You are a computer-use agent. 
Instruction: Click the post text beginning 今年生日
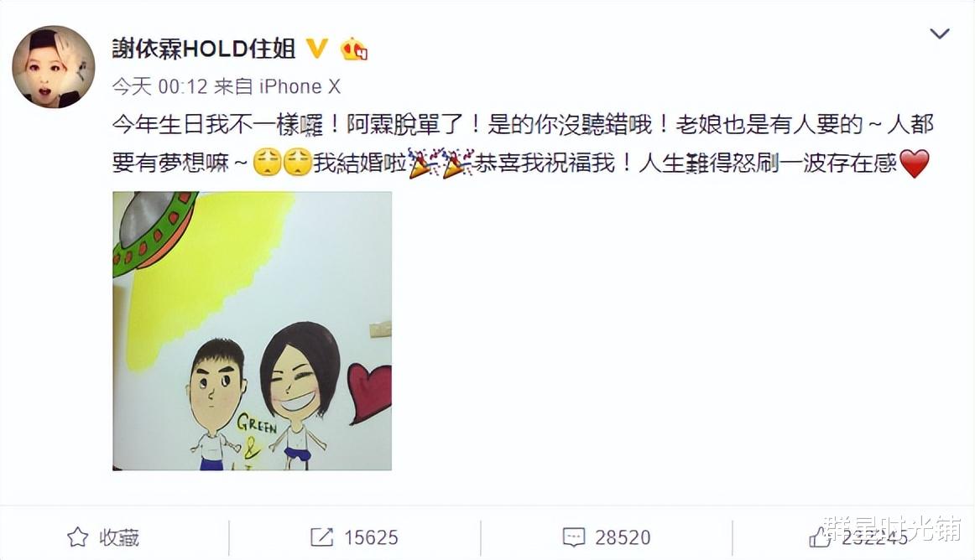pyautogui.click(x=522, y=144)
